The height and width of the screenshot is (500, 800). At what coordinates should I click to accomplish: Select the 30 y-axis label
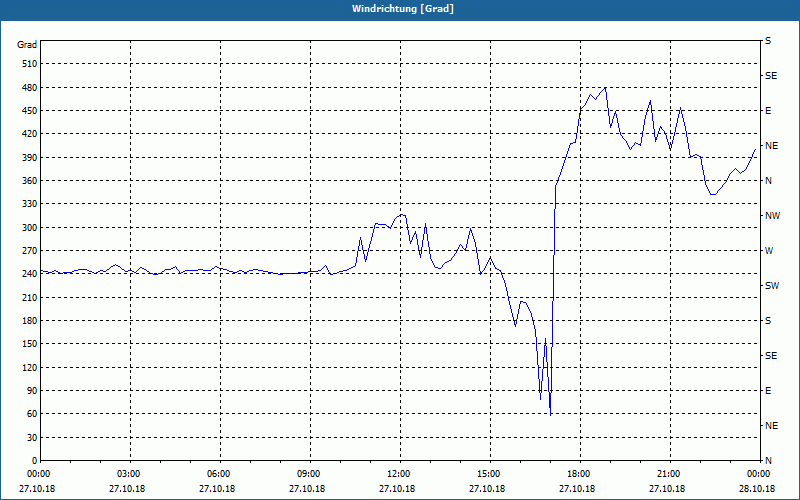[x=32, y=437]
